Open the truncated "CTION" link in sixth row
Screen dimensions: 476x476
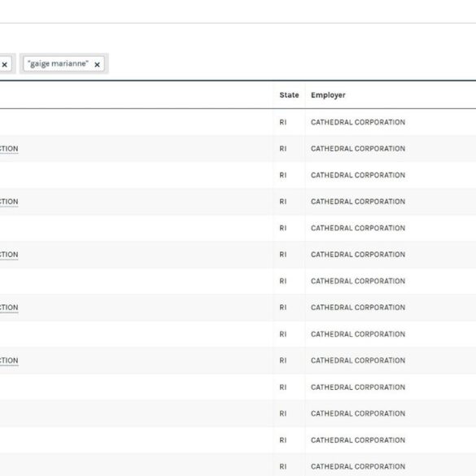click(9, 255)
